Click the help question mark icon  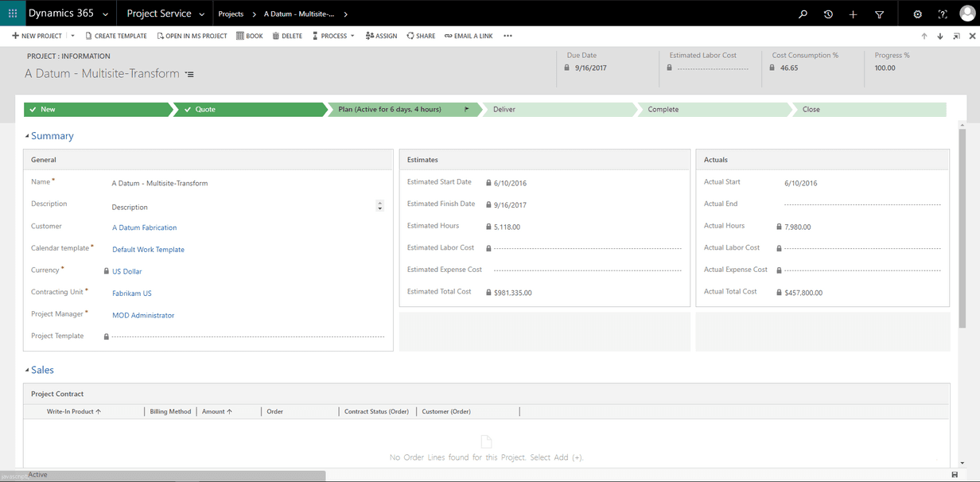943,14
